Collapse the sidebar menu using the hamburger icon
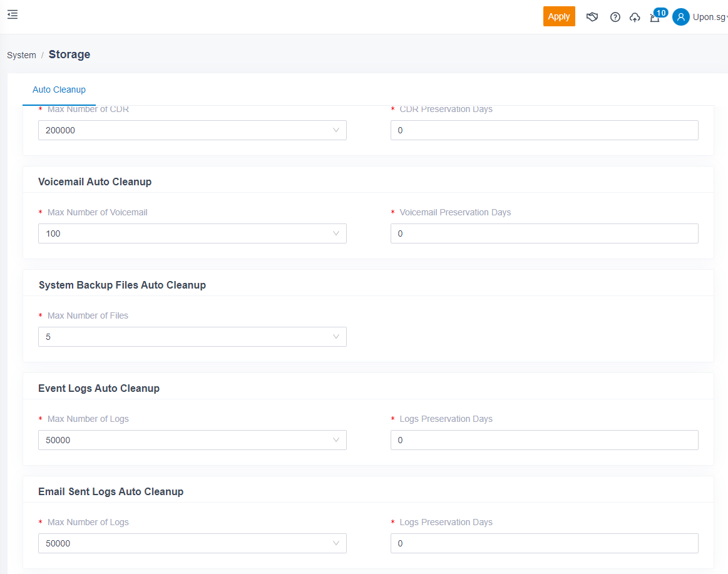The height and width of the screenshot is (574, 728). 13,15
